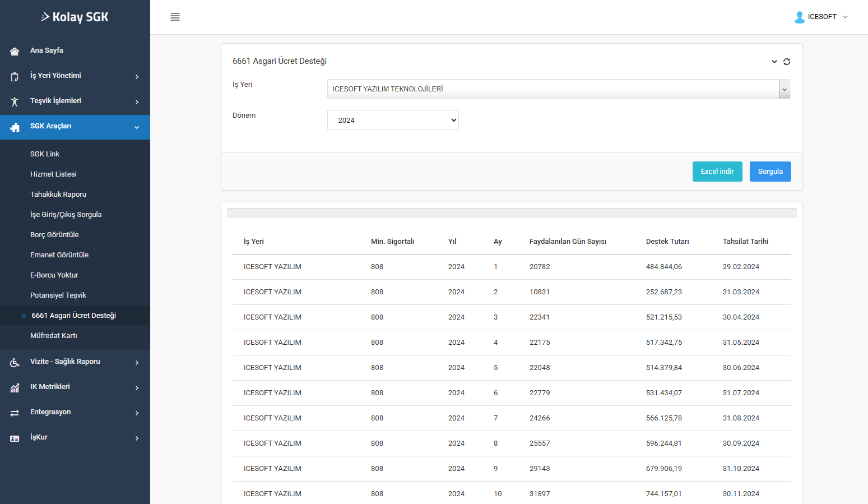The height and width of the screenshot is (504, 868).
Task: Click ICESOFT YAZILIM in the 29.02.2024 row
Action: pyautogui.click(x=272, y=267)
